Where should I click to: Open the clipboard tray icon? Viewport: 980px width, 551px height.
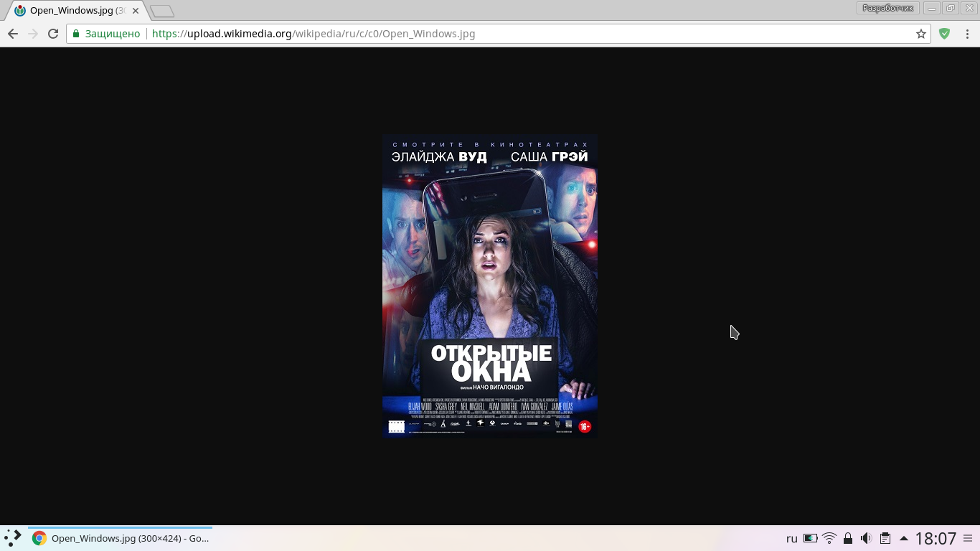(x=885, y=538)
